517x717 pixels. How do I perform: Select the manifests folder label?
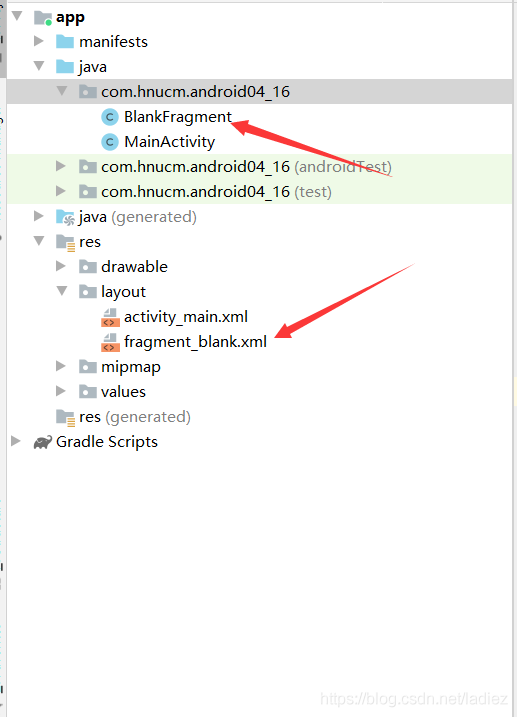(113, 42)
